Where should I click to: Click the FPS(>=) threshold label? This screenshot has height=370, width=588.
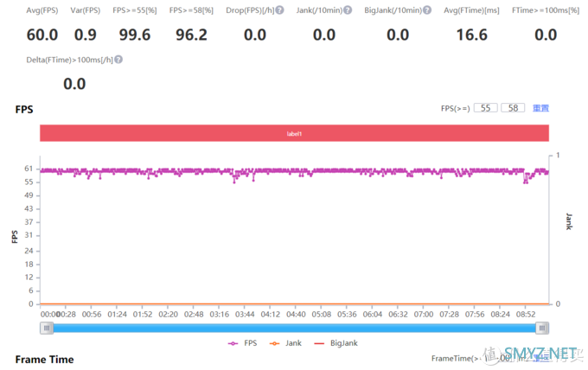tap(455, 108)
